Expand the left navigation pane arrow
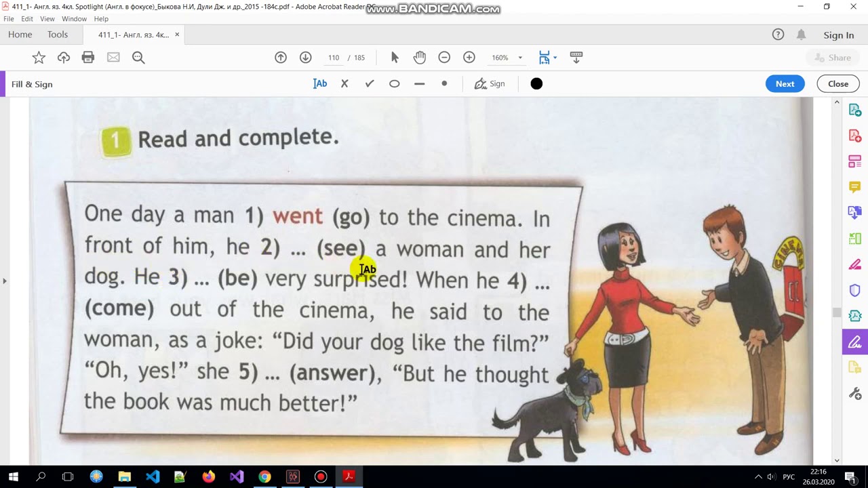The height and width of the screenshot is (488, 868). coord(5,281)
